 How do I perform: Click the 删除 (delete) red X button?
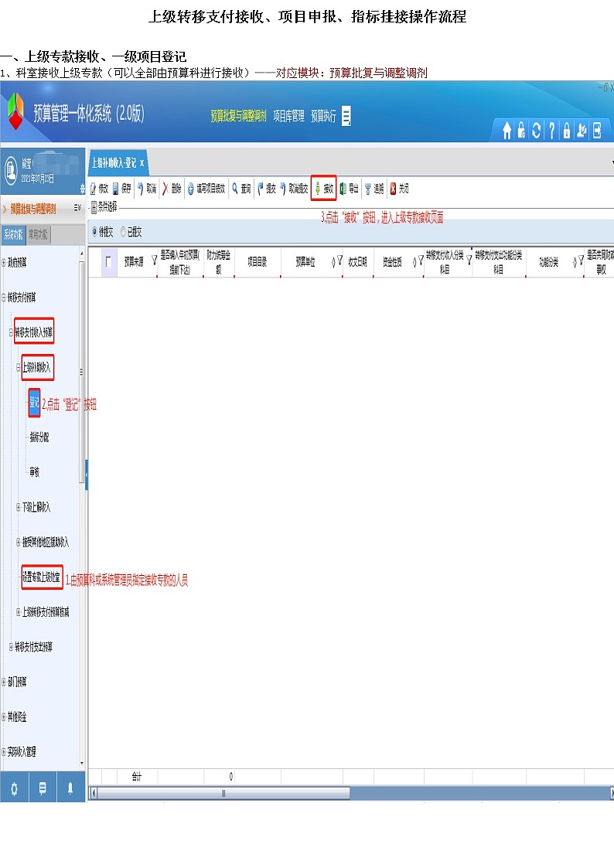click(172, 189)
